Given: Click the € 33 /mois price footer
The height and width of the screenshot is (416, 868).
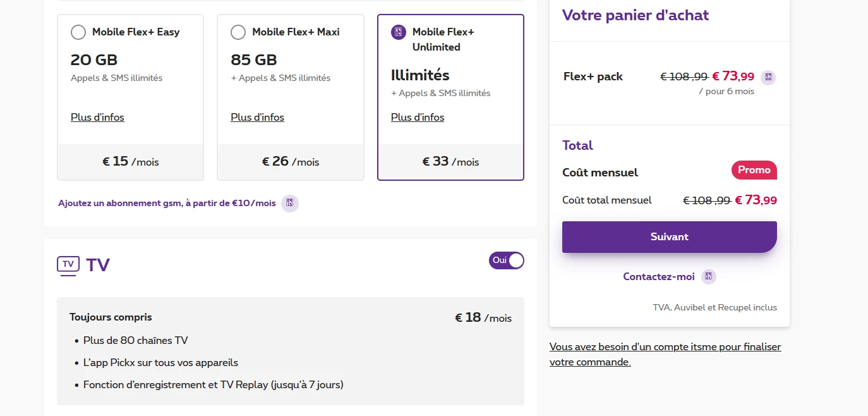Looking at the screenshot, I should coord(450,162).
